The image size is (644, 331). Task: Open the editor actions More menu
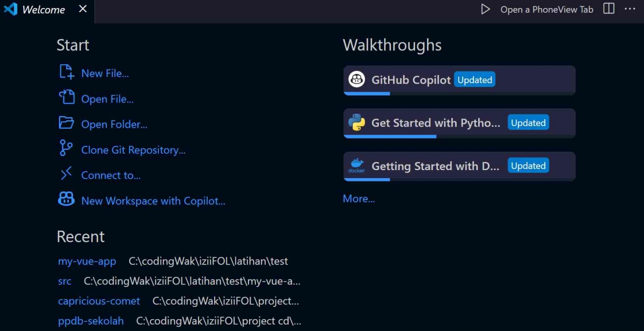tap(631, 9)
